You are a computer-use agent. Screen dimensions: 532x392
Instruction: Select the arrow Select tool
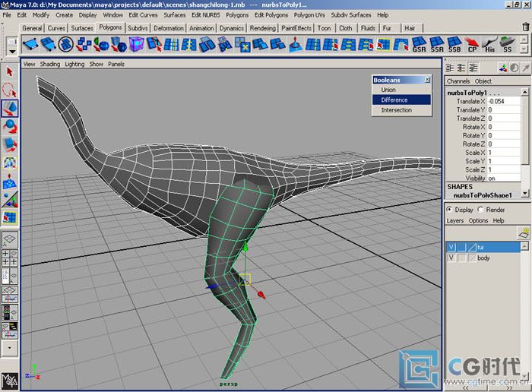pyautogui.click(x=9, y=72)
